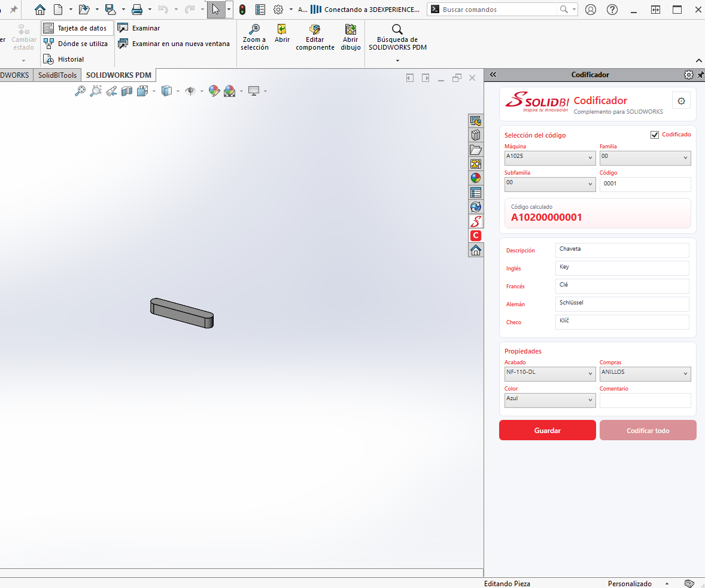Click the settings gear inside the Codificador card

[x=681, y=100]
